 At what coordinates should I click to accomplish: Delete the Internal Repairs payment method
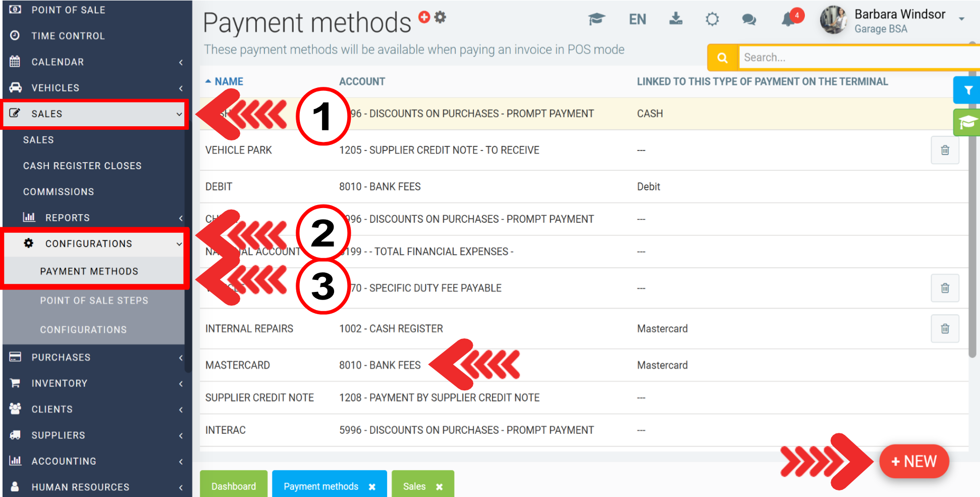tap(945, 329)
